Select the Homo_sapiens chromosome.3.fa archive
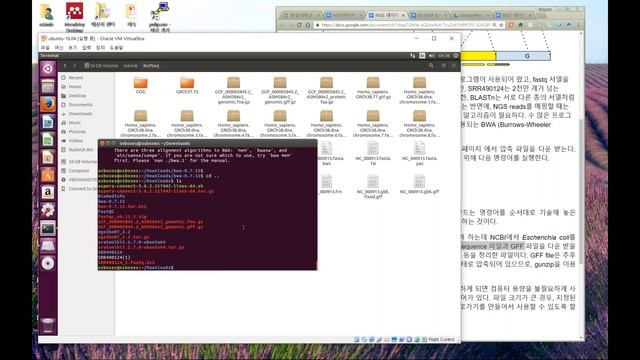This screenshot has width=640, height=360. tap(187, 123)
